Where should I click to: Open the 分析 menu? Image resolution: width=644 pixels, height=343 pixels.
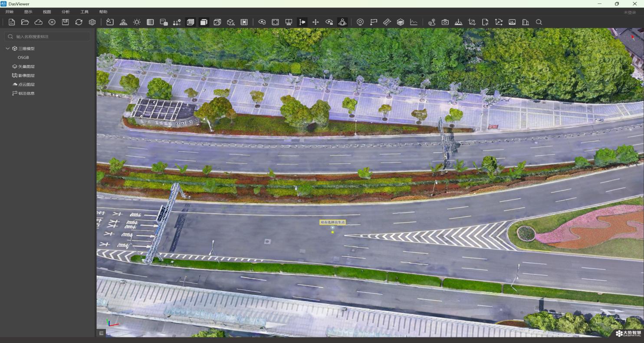(66, 12)
